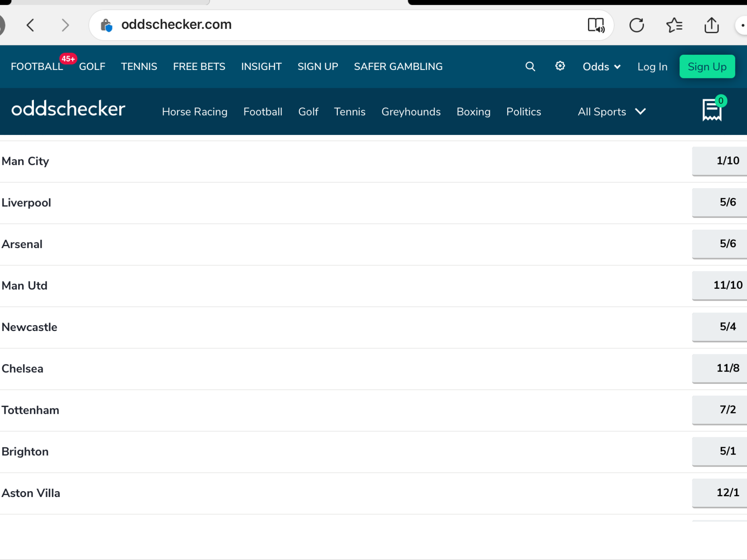The width and height of the screenshot is (747, 560).
Task: Click the Brighton team name
Action: 25,452
